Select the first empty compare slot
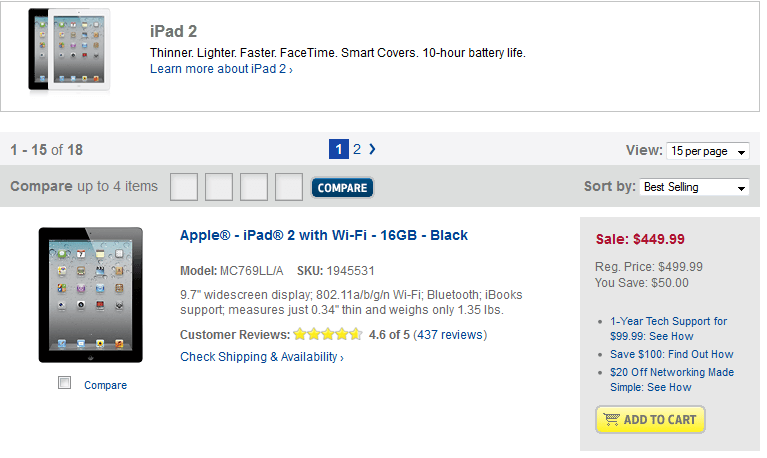767x458 pixels. [184, 187]
